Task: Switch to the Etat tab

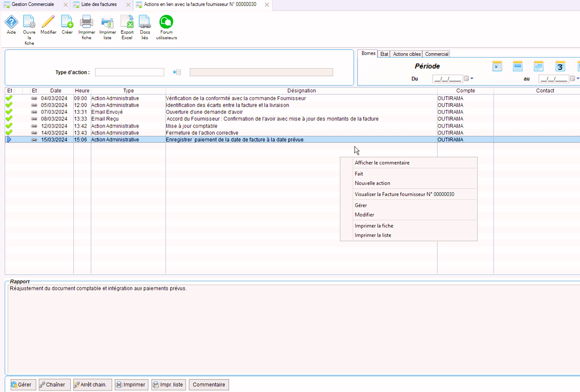Action: tap(384, 54)
